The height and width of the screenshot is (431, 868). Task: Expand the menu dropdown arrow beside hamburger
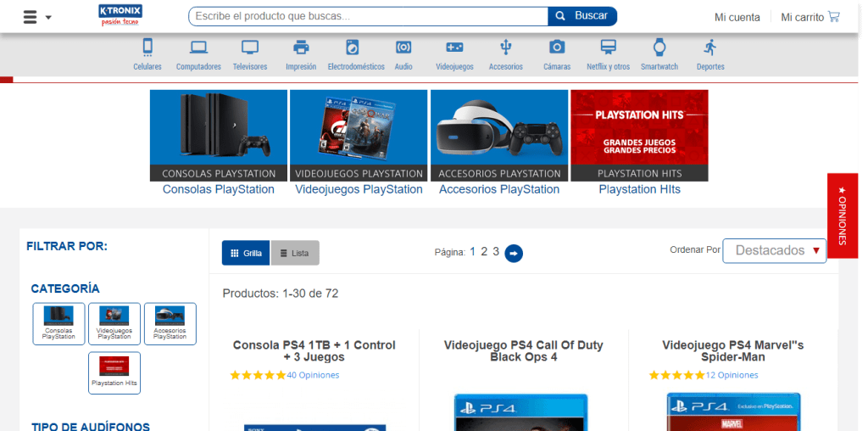pyautogui.click(x=48, y=18)
